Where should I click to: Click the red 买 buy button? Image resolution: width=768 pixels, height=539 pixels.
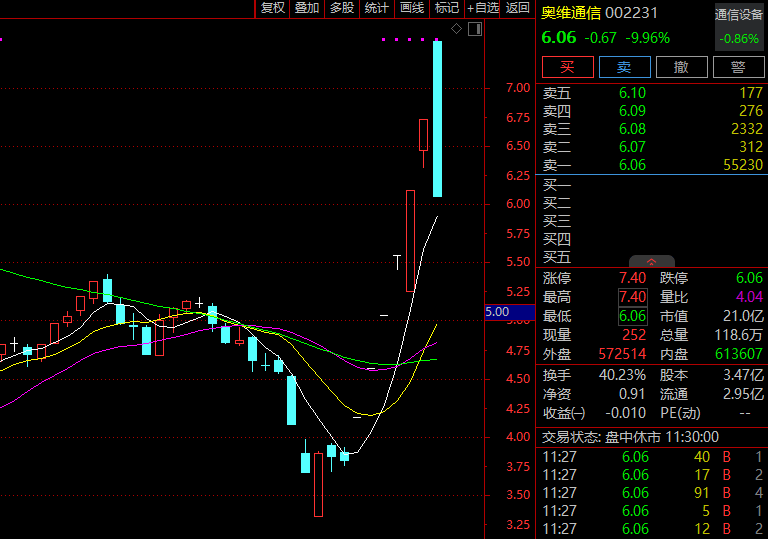(x=568, y=67)
